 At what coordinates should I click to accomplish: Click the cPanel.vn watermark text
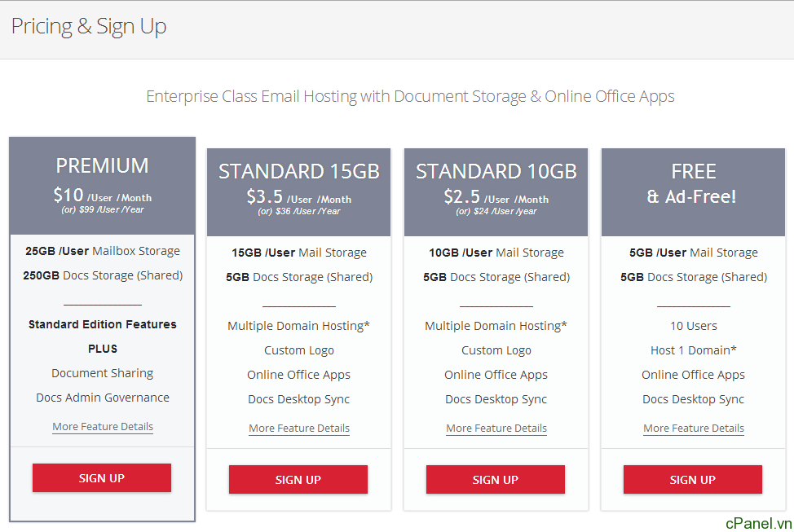(758, 523)
